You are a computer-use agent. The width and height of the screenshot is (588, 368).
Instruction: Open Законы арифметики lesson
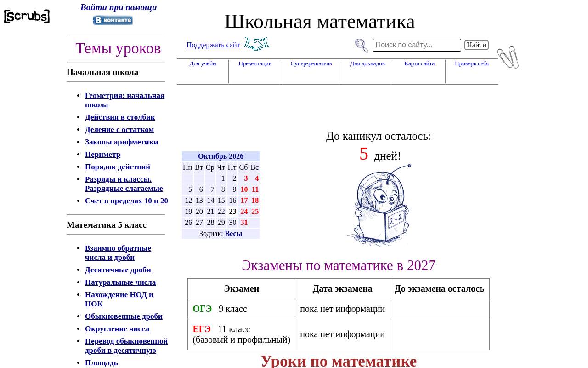[121, 142]
